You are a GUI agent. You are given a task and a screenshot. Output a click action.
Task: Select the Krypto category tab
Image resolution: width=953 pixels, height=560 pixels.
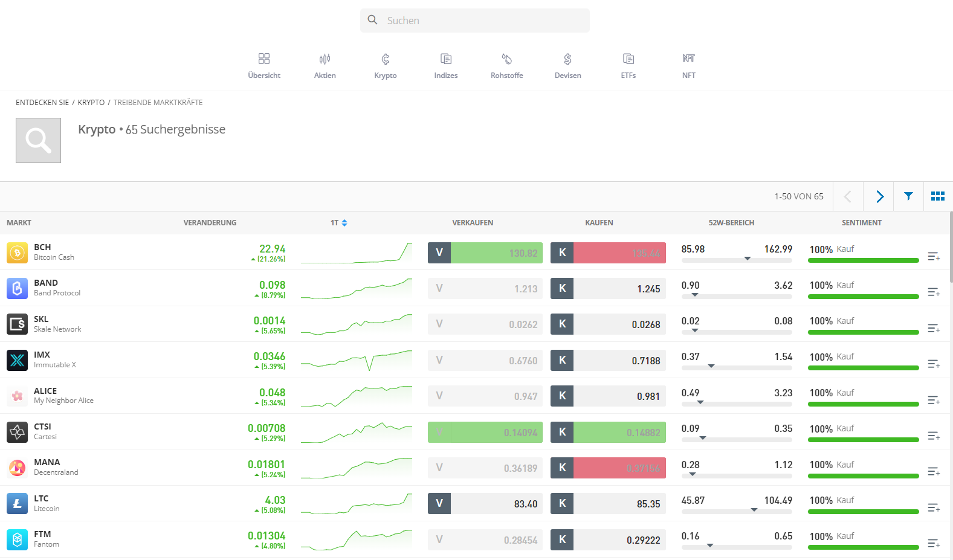386,66
